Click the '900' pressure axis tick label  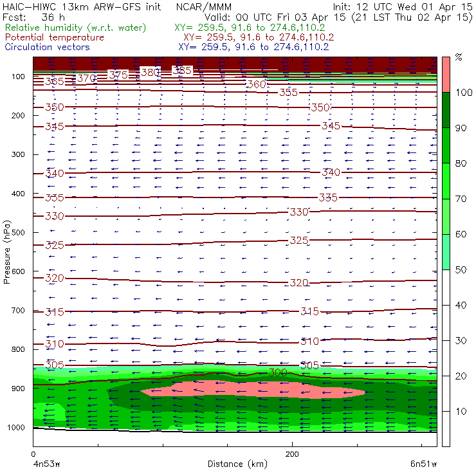(18, 389)
